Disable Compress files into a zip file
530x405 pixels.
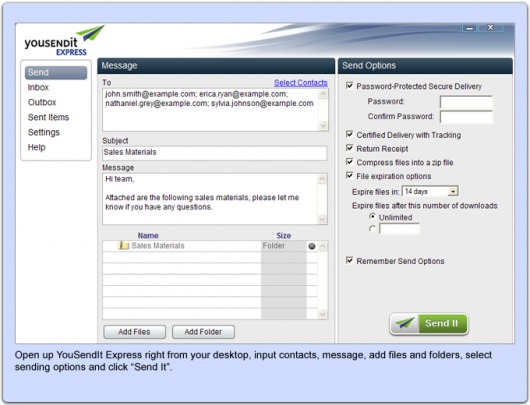[x=350, y=162]
